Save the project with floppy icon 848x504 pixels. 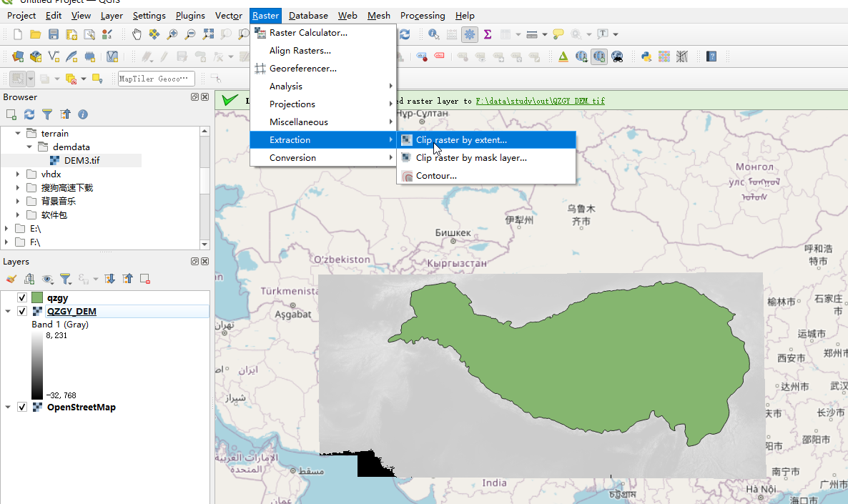pyautogui.click(x=54, y=34)
